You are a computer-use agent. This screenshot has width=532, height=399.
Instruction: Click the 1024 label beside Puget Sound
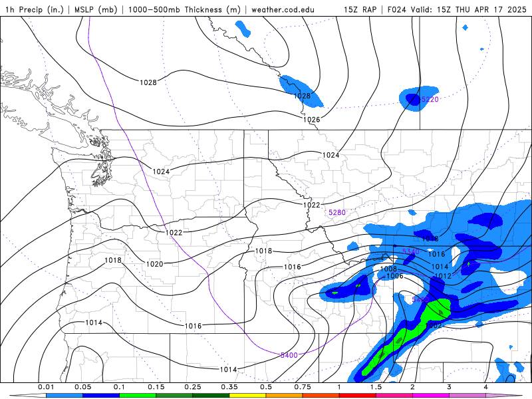[161, 172]
